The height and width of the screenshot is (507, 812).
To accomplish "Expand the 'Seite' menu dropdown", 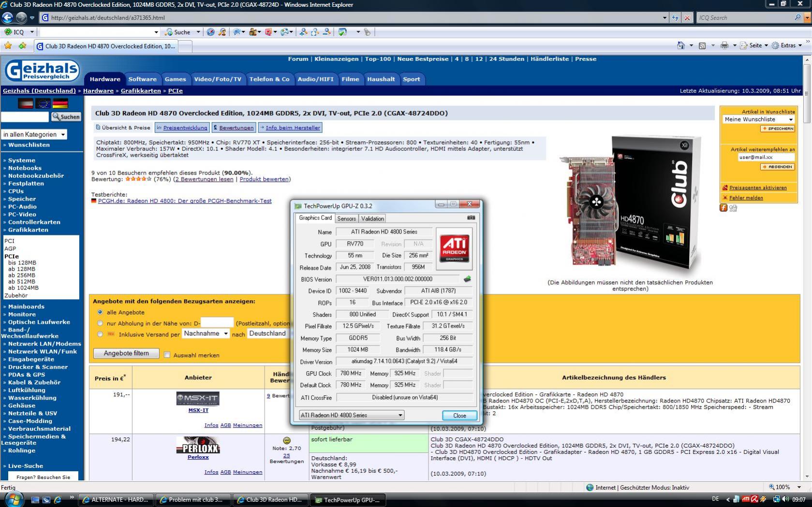I will 766,45.
